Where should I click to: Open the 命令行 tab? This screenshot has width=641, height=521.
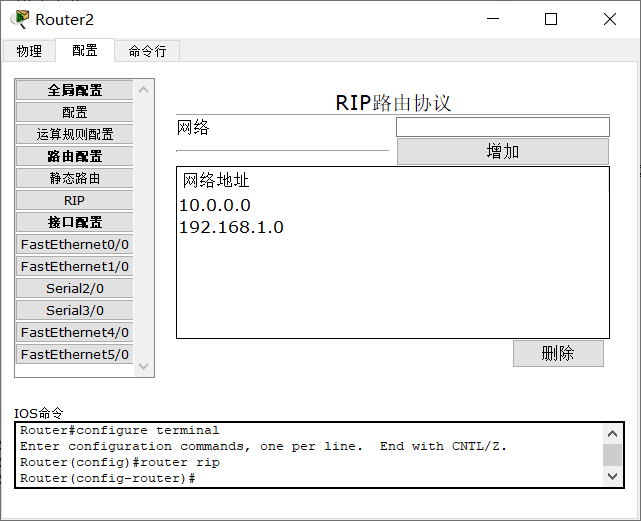147,51
